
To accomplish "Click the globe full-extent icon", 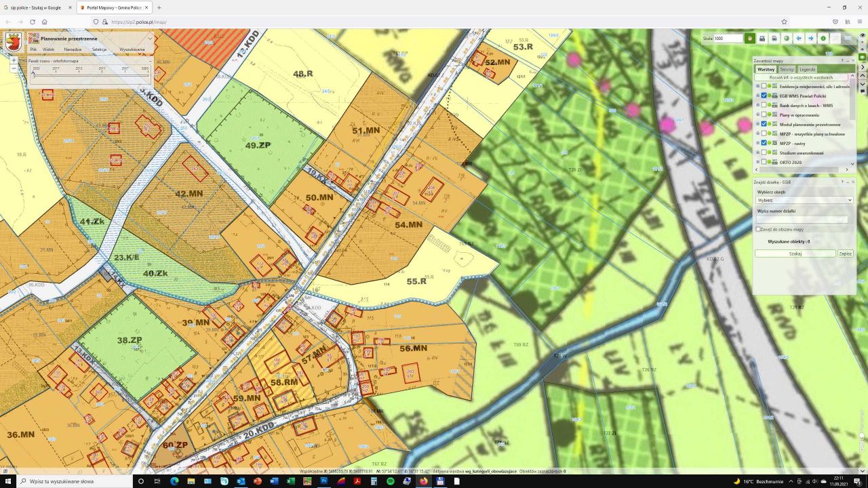I will tap(787, 39).
